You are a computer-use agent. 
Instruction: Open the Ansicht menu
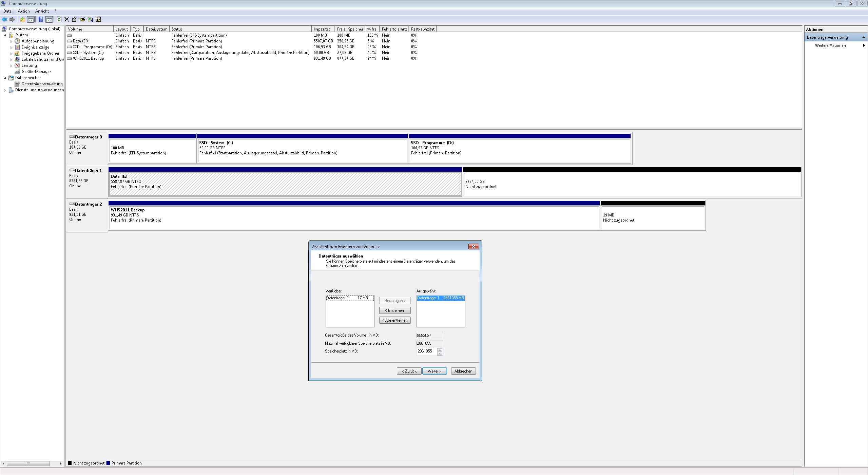(42, 11)
